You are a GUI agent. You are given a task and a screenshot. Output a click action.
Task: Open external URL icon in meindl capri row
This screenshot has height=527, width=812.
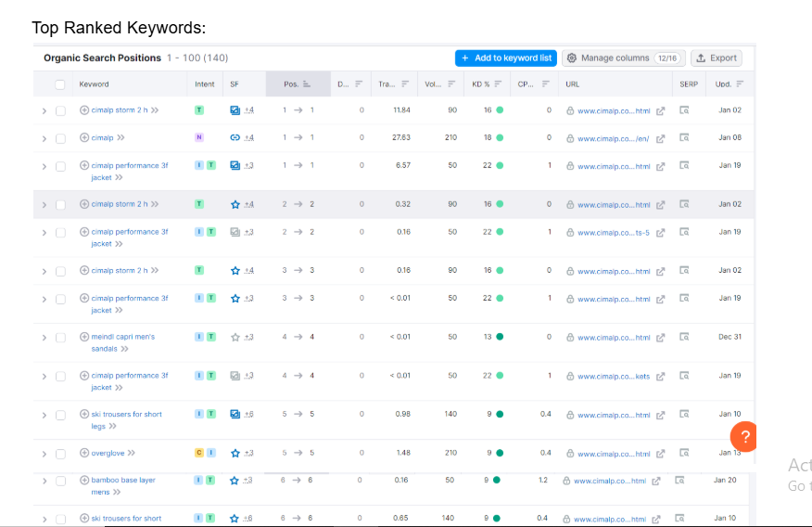point(660,338)
